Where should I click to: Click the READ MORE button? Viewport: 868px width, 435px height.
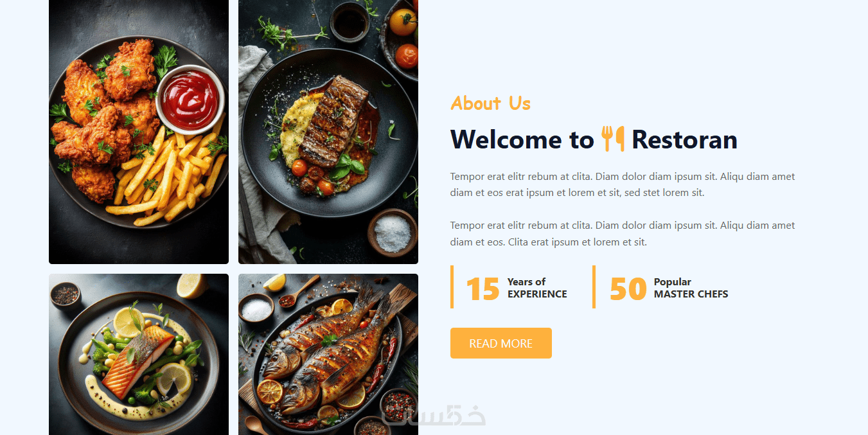point(500,343)
